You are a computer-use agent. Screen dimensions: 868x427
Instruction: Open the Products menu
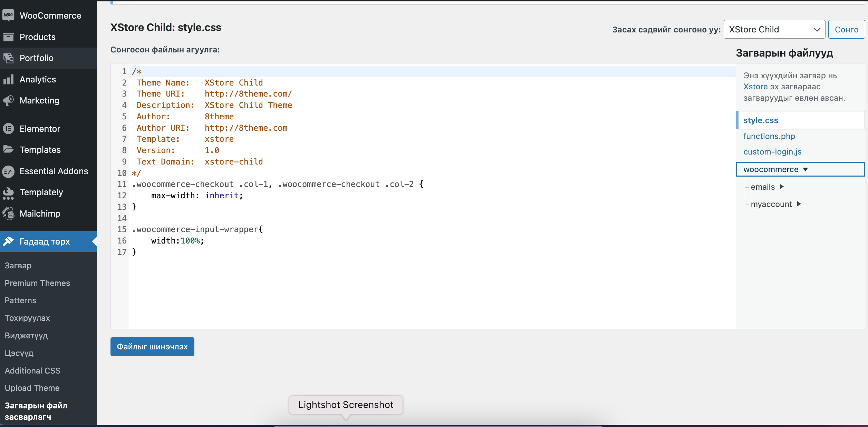[48, 37]
